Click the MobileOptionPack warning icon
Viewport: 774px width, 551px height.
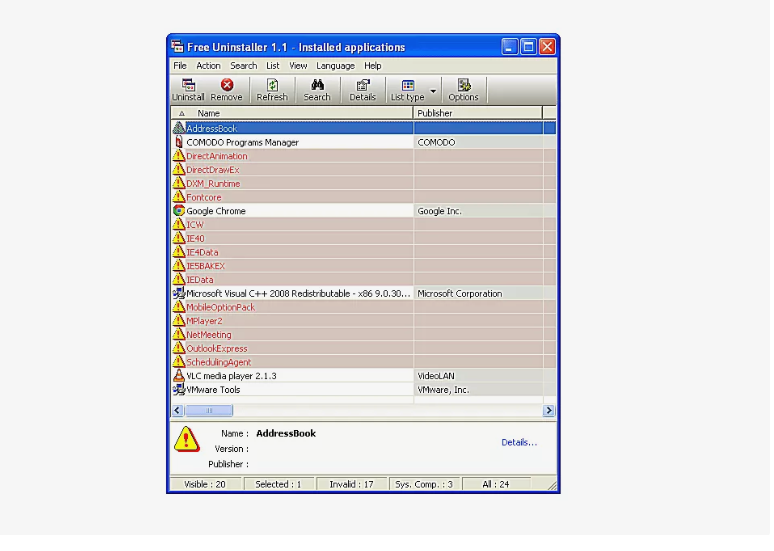click(179, 307)
